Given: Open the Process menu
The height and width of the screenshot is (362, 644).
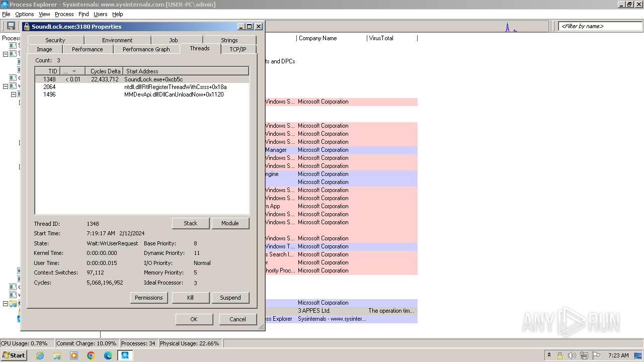Looking at the screenshot, I should click(64, 14).
